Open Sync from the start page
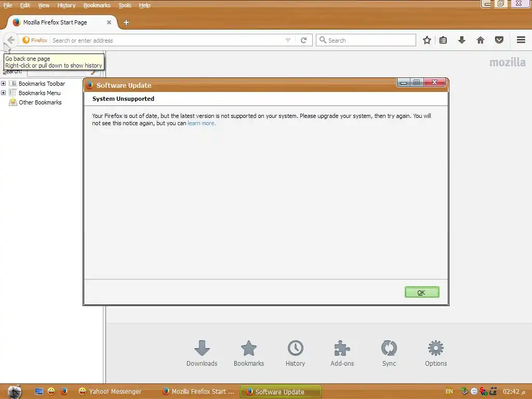The height and width of the screenshot is (399, 532). coord(389,353)
